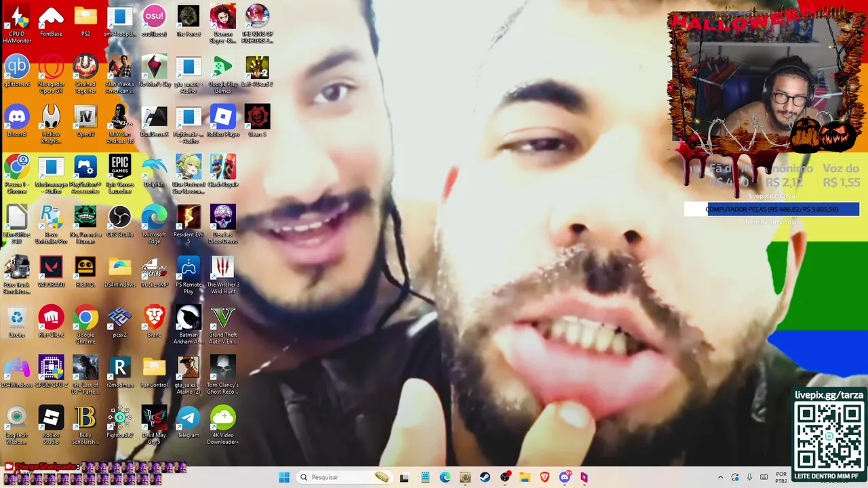Launch Dolphin emulator desktop icon
Image resolution: width=868 pixels, height=488 pixels.
click(154, 172)
